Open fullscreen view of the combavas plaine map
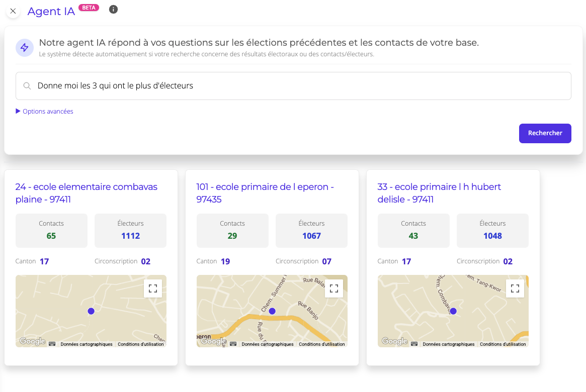 153,288
